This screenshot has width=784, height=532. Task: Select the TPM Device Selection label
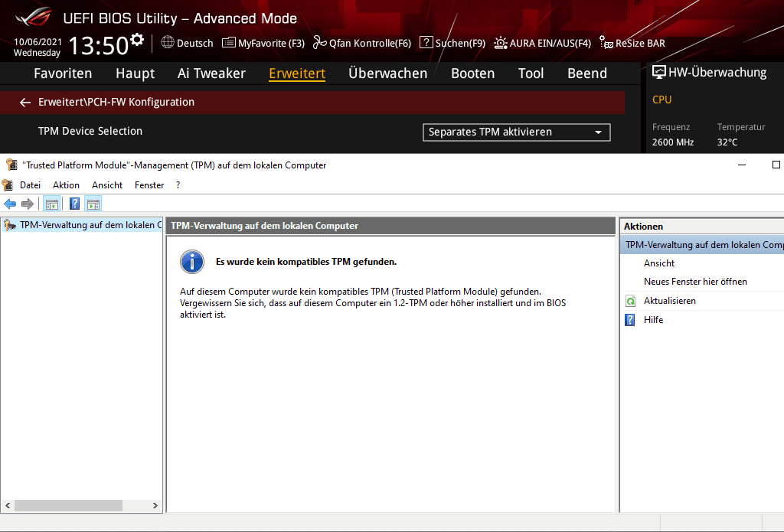90,131
